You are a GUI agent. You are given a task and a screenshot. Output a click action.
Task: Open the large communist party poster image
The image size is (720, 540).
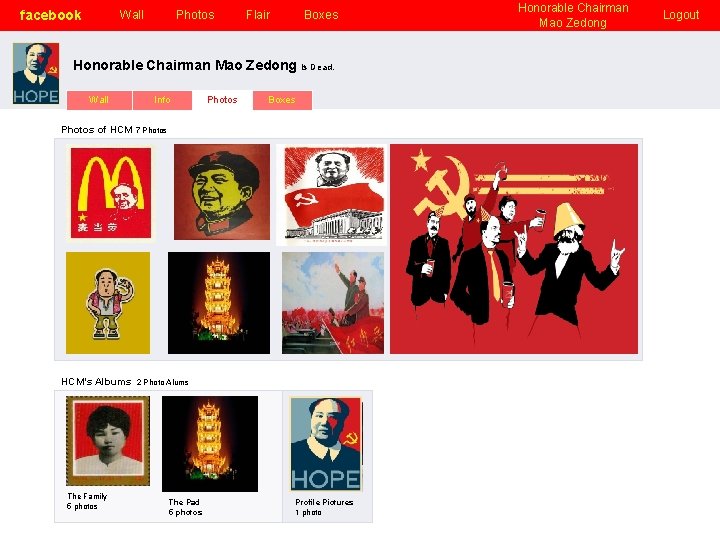pyautogui.click(x=514, y=249)
